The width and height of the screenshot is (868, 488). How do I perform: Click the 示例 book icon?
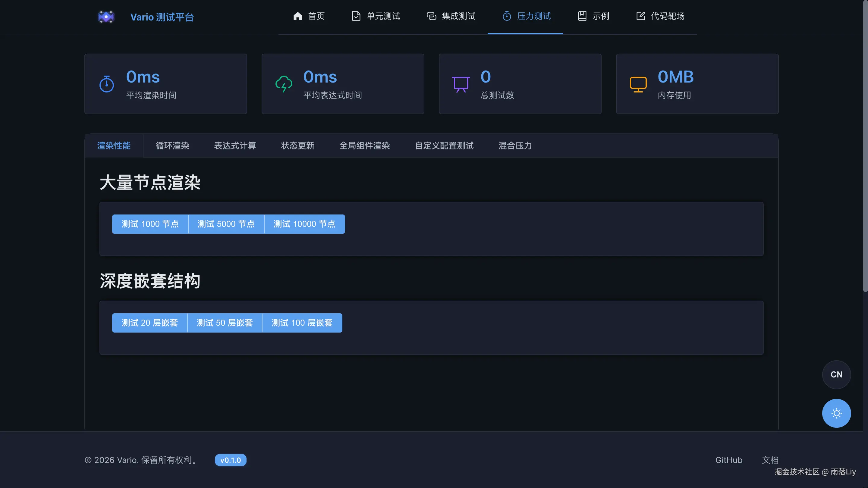click(x=582, y=16)
